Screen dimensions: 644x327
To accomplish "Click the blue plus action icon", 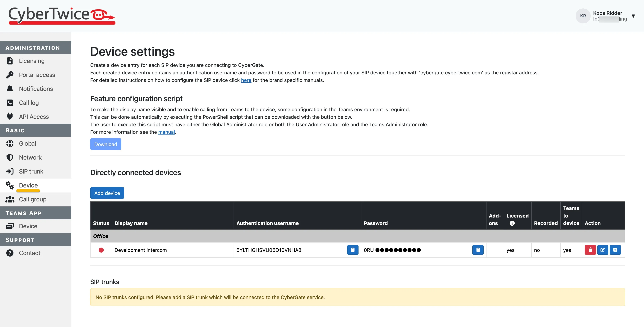I will [615, 250].
